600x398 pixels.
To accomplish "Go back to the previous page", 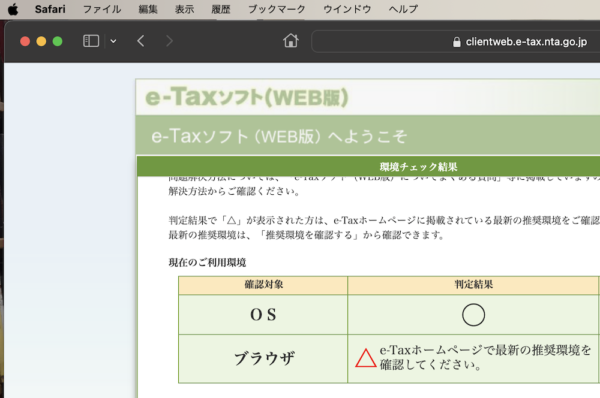I will (140, 41).
